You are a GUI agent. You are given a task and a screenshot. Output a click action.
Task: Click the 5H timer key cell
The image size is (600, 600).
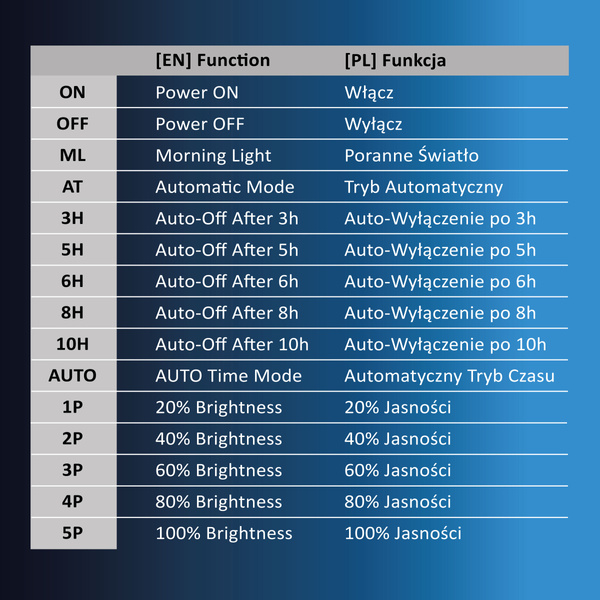(x=73, y=250)
